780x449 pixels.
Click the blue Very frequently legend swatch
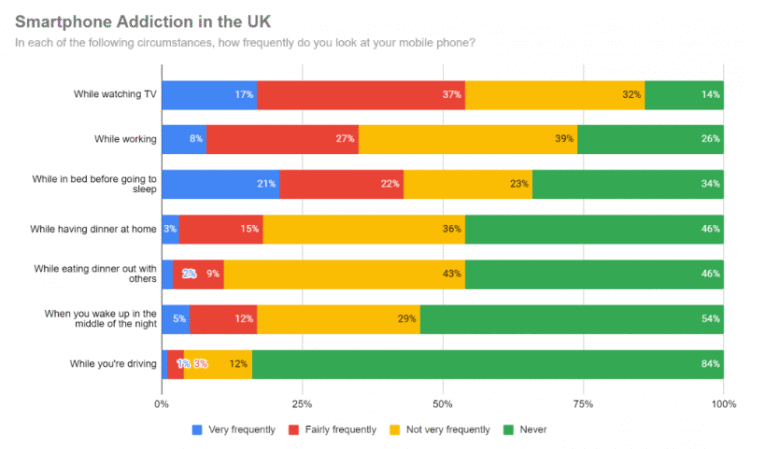tap(197, 430)
